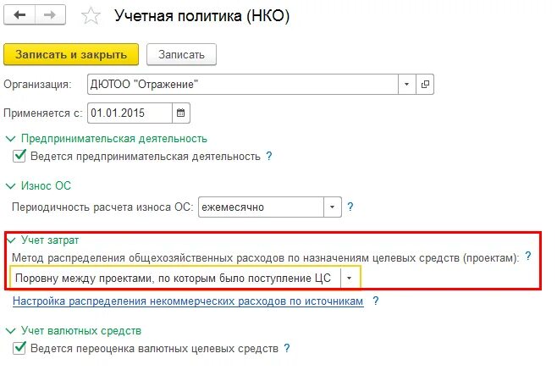557x392 pixels.
Task: Collapse the Учет затрат section
Action: 11,240
